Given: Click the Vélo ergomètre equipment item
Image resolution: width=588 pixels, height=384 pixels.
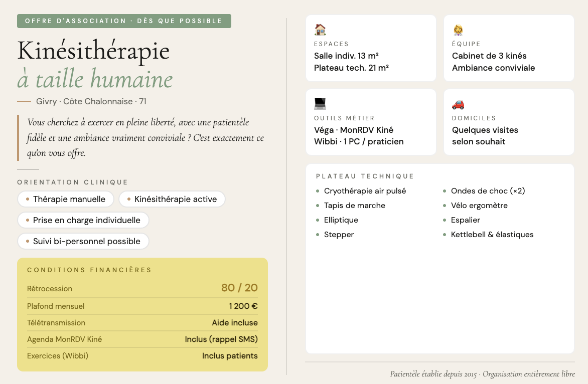Looking at the screenshot, I should [x=479, y=206].
